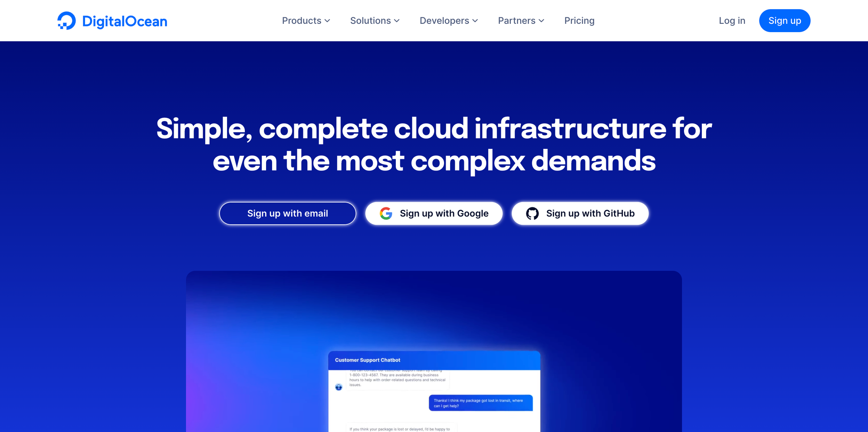Select the Customer Support Chatbot header
The image size is (868, 432).
[x=434, y=360]
